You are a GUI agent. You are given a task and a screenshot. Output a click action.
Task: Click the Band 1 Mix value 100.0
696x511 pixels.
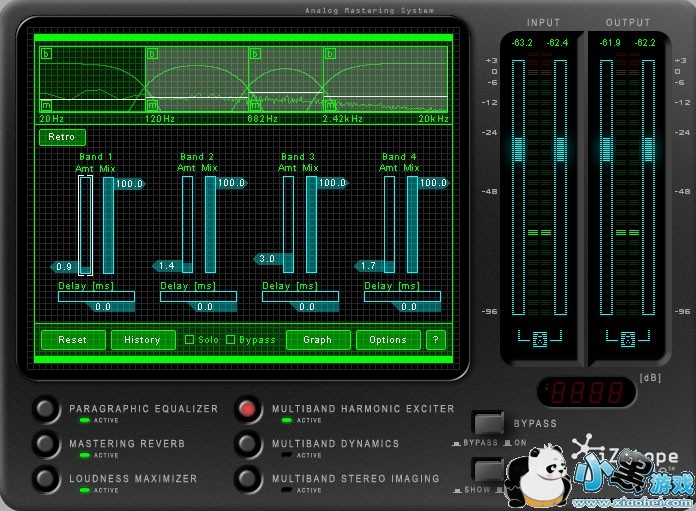coord(130,183)
